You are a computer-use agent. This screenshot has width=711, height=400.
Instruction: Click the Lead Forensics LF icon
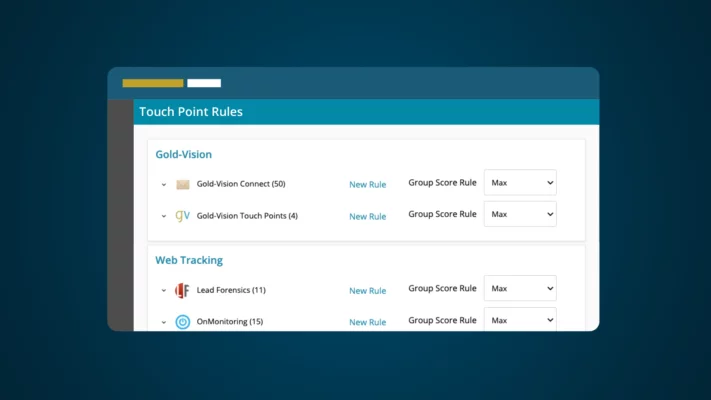182,290
